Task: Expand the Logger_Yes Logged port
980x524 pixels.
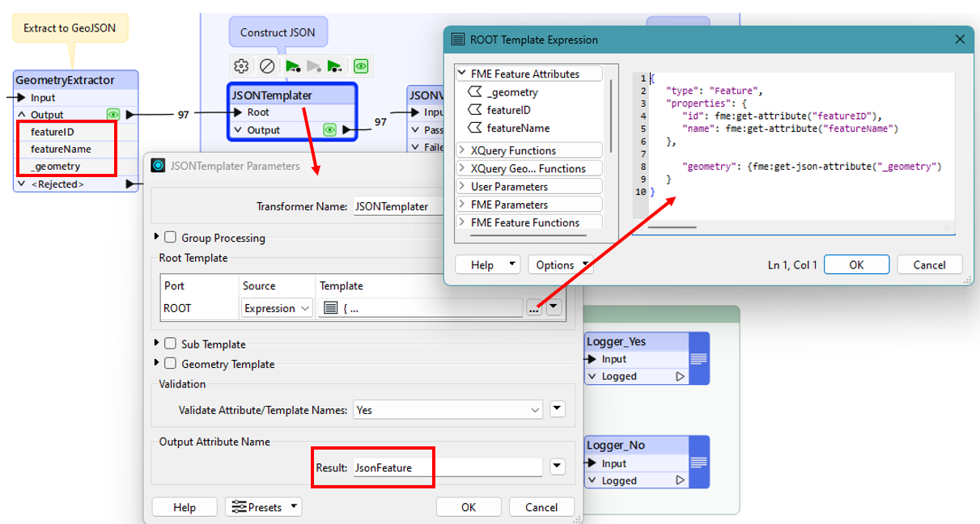Action: 592,376
